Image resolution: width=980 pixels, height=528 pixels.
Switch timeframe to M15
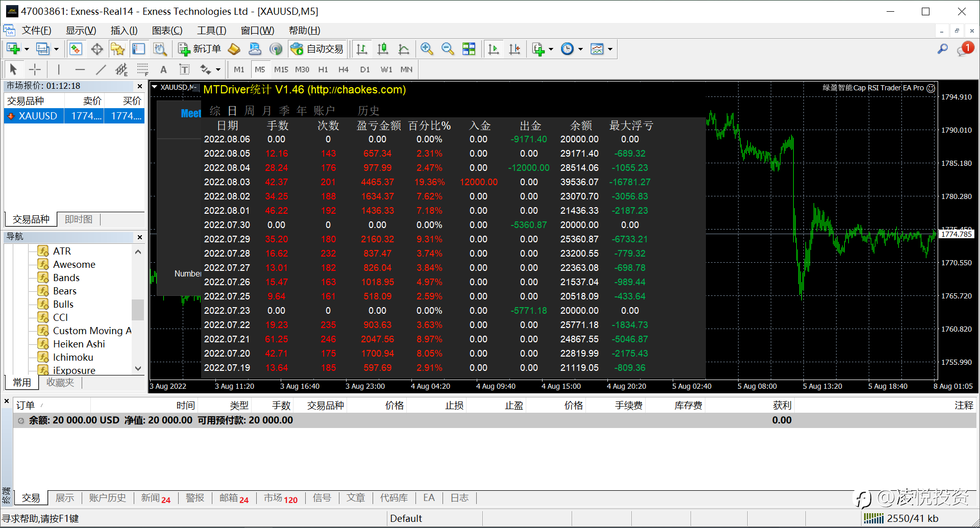tap(281, 69)
